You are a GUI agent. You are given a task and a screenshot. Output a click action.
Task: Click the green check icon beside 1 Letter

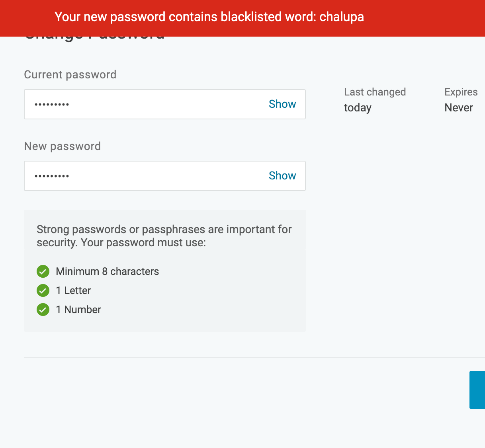43,290
